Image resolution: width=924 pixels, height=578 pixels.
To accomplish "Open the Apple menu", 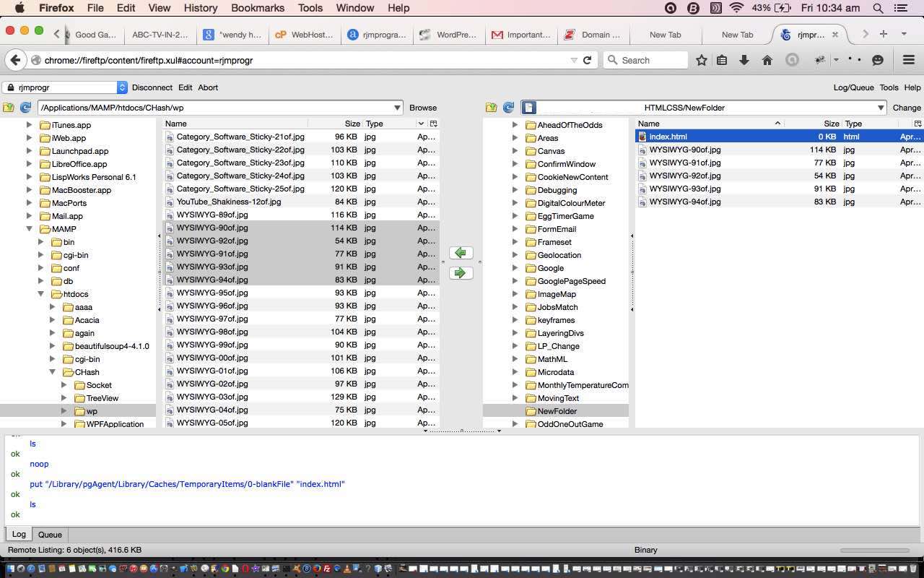I will [19, 8].
